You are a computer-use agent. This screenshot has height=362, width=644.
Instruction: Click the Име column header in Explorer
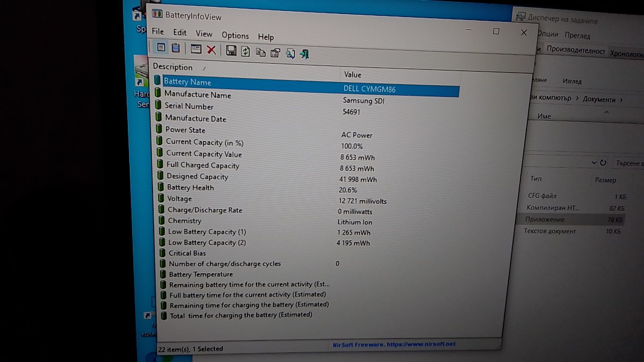[x=544, y=116]
